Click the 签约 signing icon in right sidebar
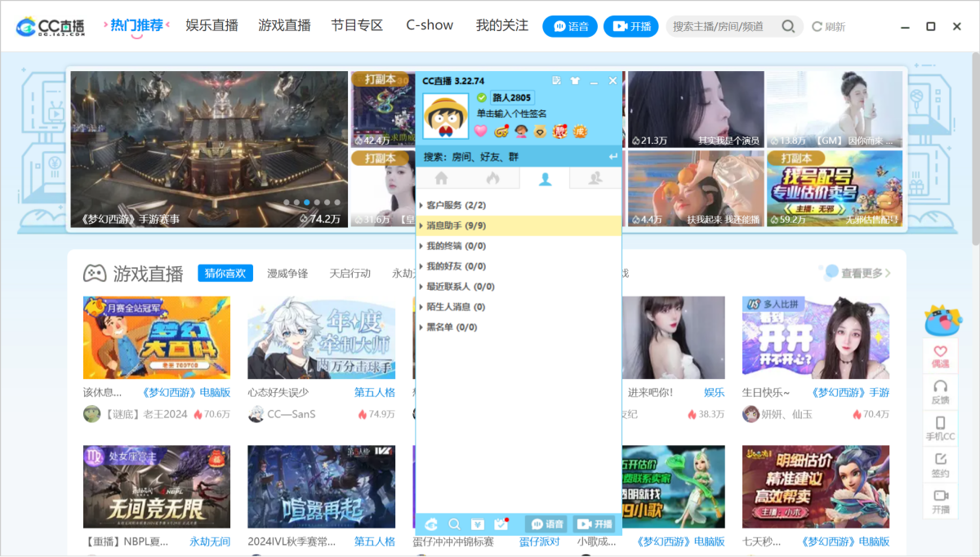 [x=941, y=466]
